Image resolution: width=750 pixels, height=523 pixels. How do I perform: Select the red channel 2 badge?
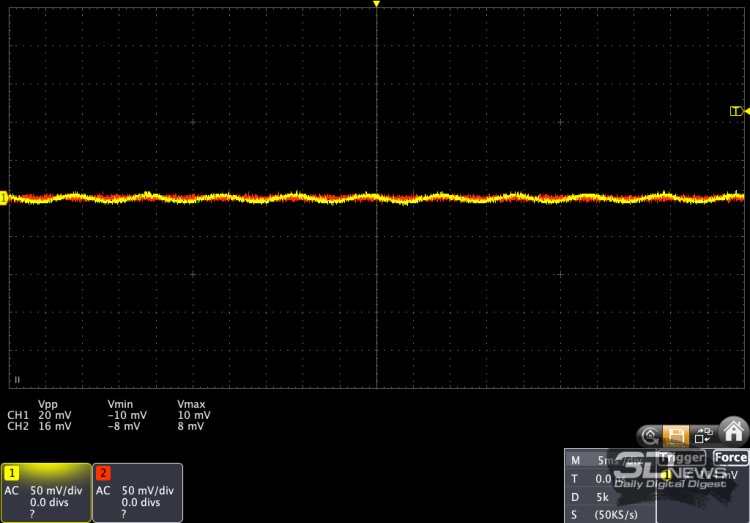click(x=103, y=473)
